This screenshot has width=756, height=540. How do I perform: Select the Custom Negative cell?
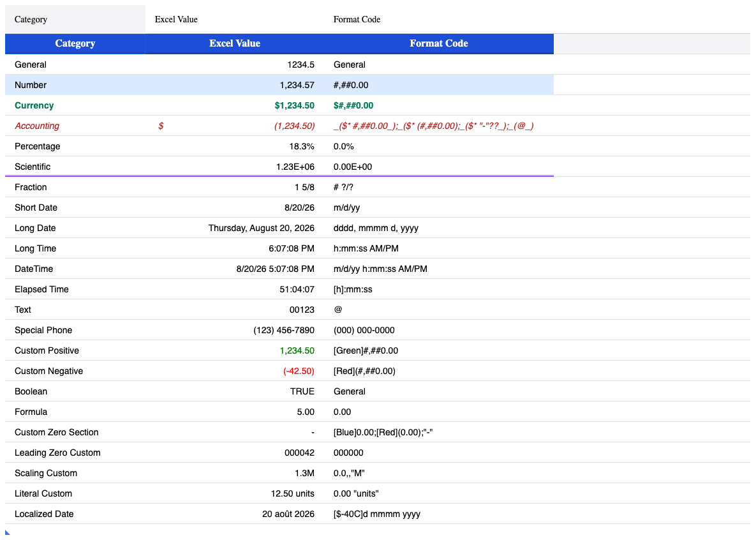[75, 371]
